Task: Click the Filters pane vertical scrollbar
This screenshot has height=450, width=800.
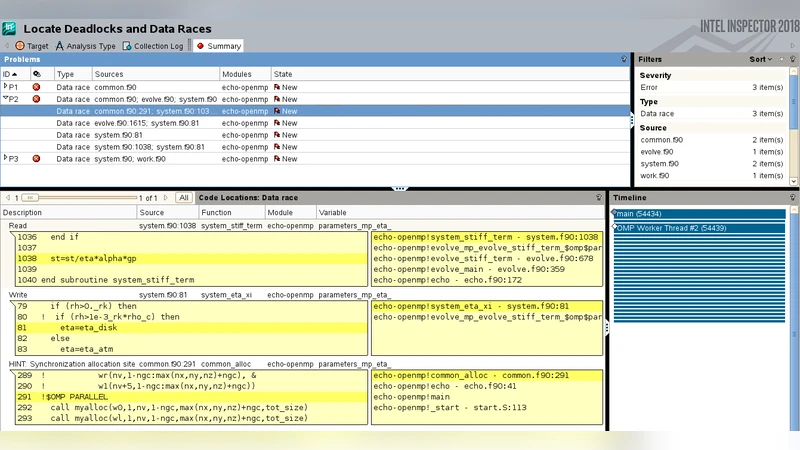Action: tap(793, 102)
